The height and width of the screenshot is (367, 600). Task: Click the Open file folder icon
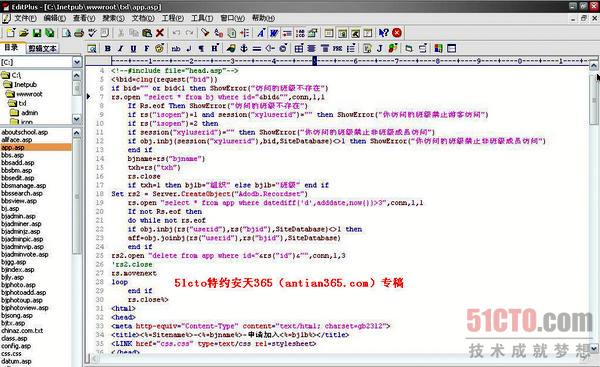(x=24, y=33)
